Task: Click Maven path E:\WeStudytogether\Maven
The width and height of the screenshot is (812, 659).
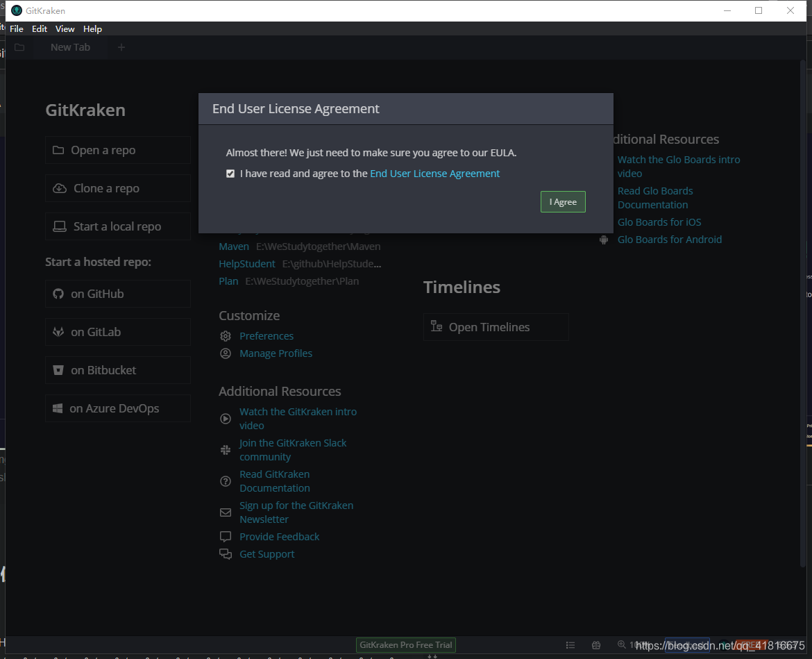Action: [318, 247]
